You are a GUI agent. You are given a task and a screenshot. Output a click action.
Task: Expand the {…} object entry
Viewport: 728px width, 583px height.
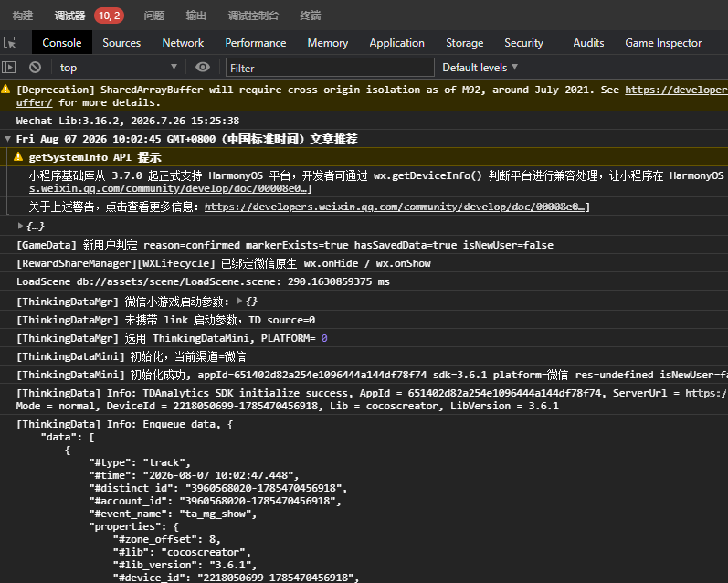coord(20,226)
